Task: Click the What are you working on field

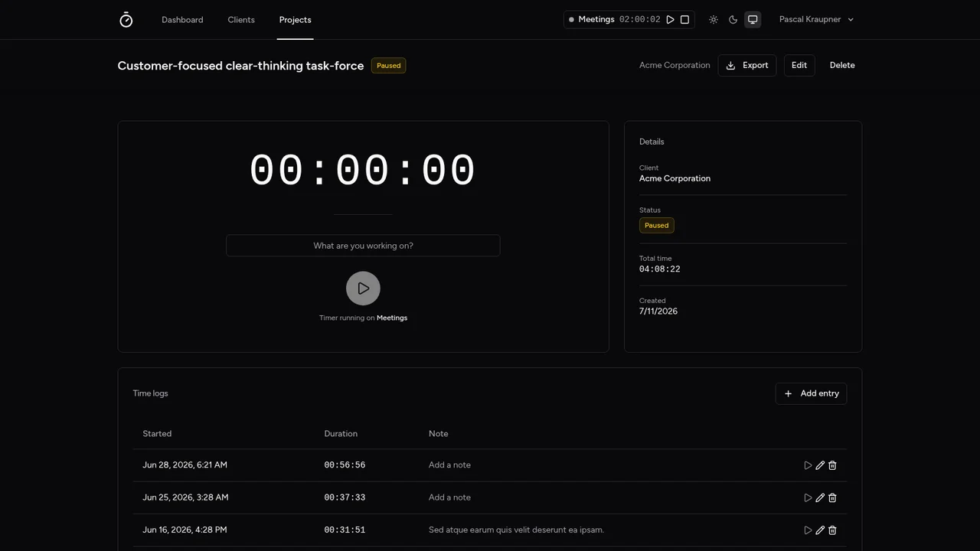Action: [363, 246]
